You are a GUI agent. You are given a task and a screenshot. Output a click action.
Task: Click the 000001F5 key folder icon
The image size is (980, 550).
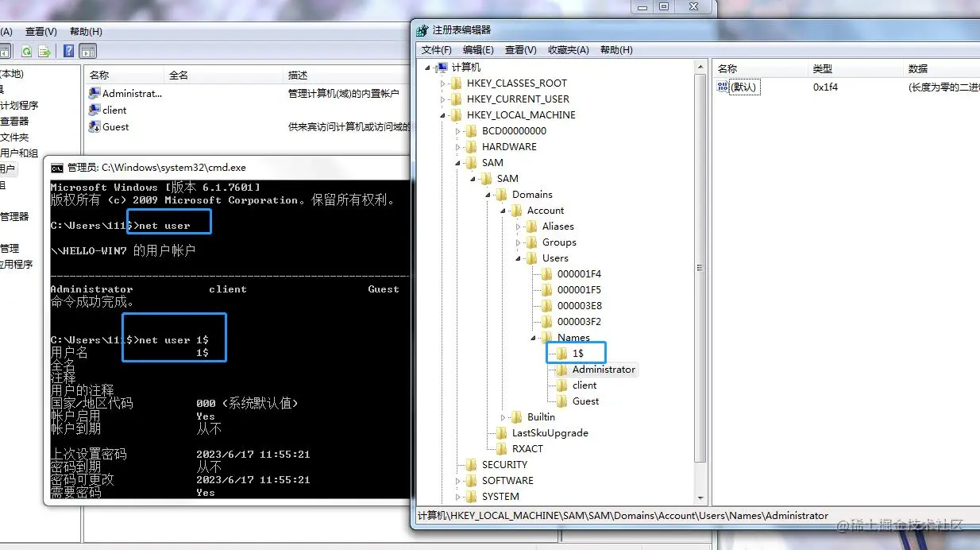[547, 290]
